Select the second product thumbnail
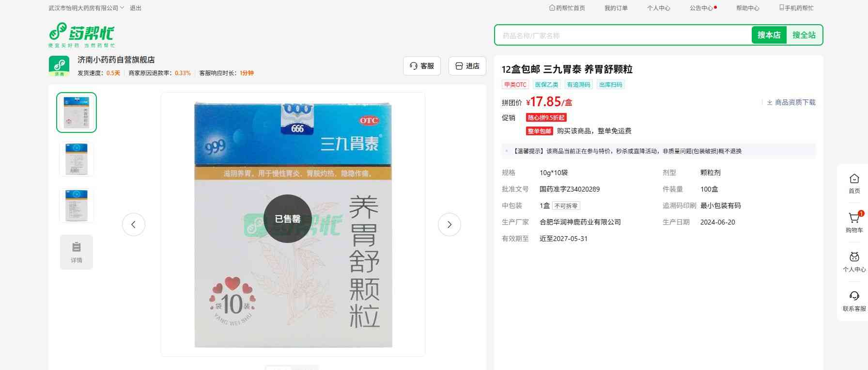This screenshot has width=868, height=370. pos(77,159)
